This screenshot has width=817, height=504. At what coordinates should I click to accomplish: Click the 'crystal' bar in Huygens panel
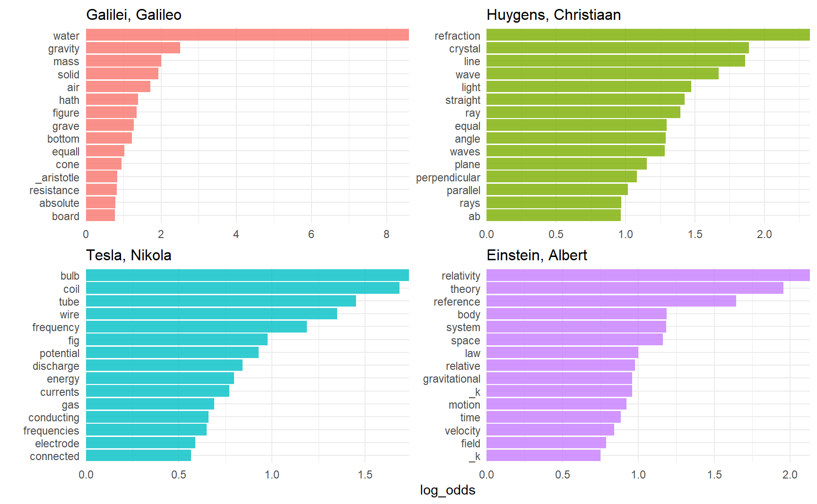(x=617, y=48)
